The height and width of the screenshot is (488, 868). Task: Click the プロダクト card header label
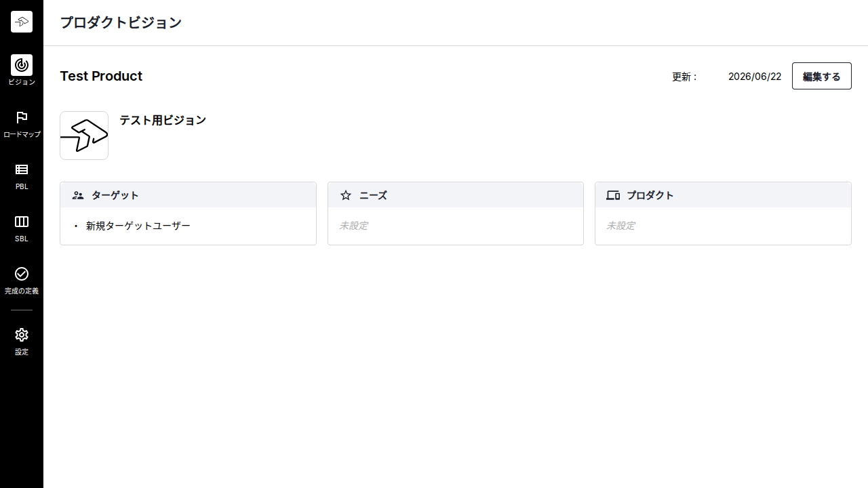650,195
